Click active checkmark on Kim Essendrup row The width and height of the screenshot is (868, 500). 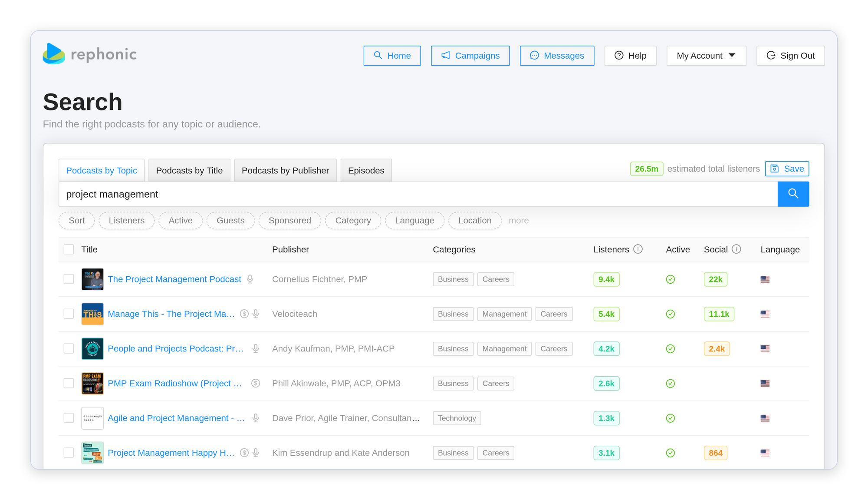pyautogui.click(x=670, y=453)
